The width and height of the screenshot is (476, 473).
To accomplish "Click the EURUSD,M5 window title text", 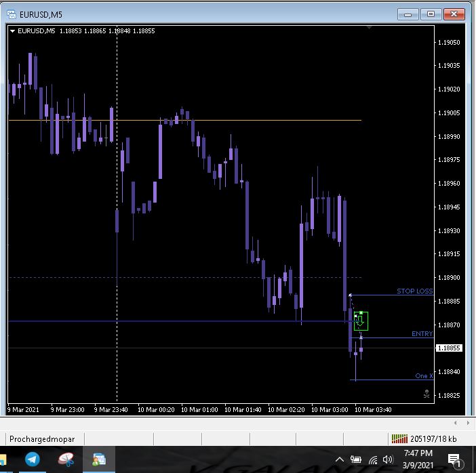I will [x=41, y=14].
